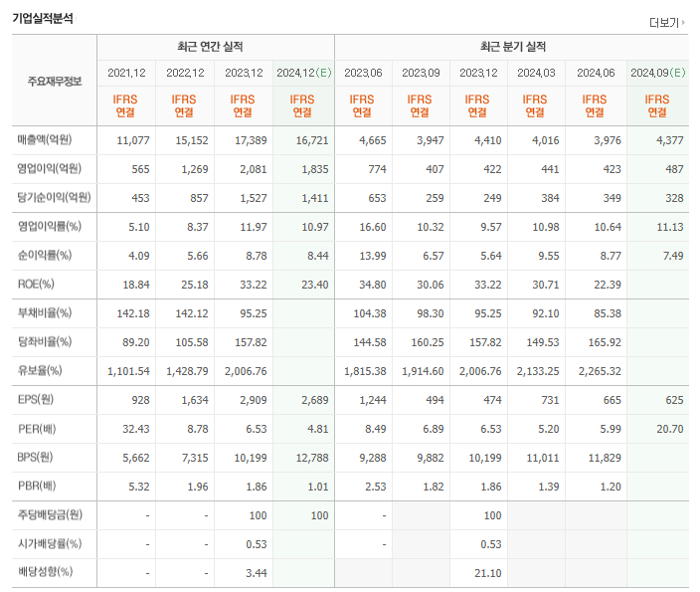Select the 1,101.54 reserve ratio value

pos(128,371)
